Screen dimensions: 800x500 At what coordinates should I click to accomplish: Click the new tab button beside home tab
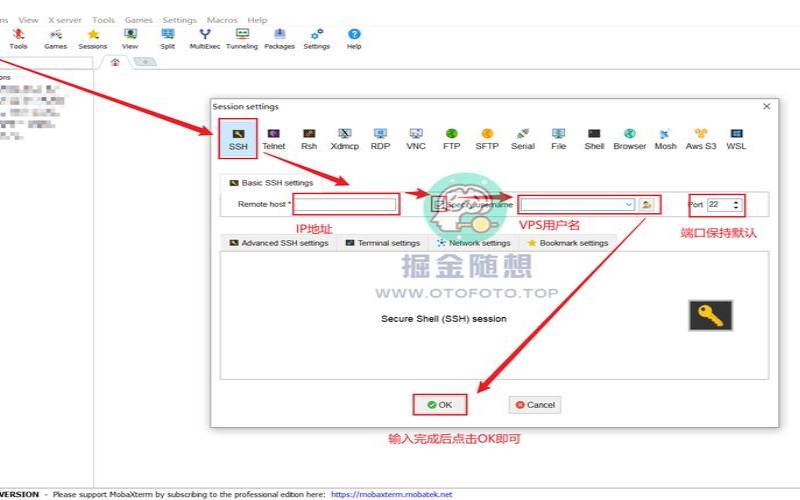(145, 62)
